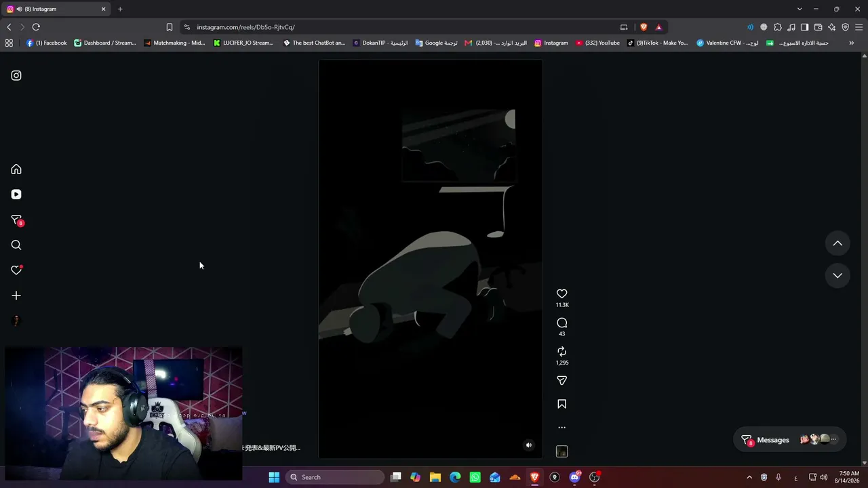Open the Brave Rewards triangle icon
Screen dimensions: 868x488
click(658, 27)
